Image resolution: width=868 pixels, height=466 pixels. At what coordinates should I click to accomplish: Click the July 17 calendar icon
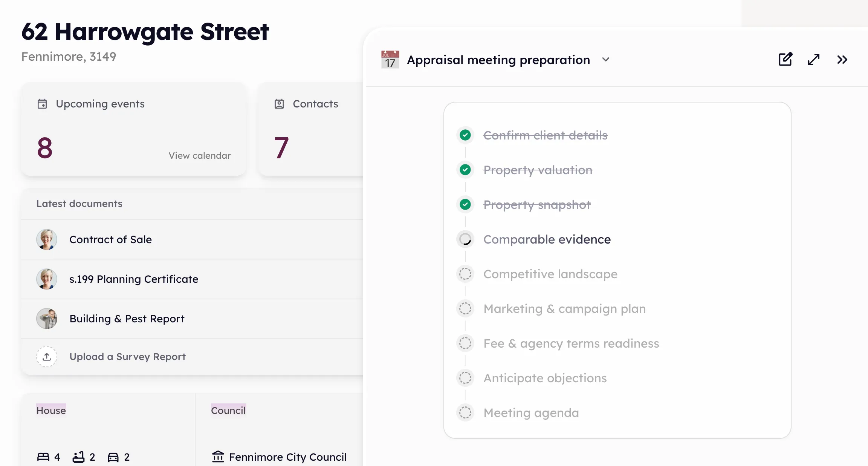390,60
